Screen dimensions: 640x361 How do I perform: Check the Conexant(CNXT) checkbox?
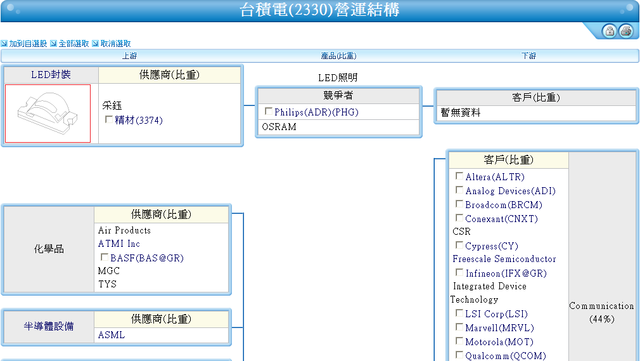459,218
